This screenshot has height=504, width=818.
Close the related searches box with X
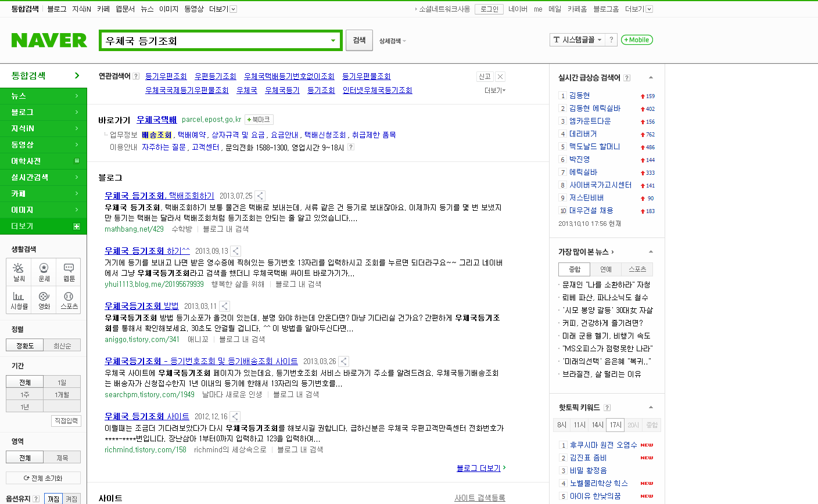click(500, 77)
